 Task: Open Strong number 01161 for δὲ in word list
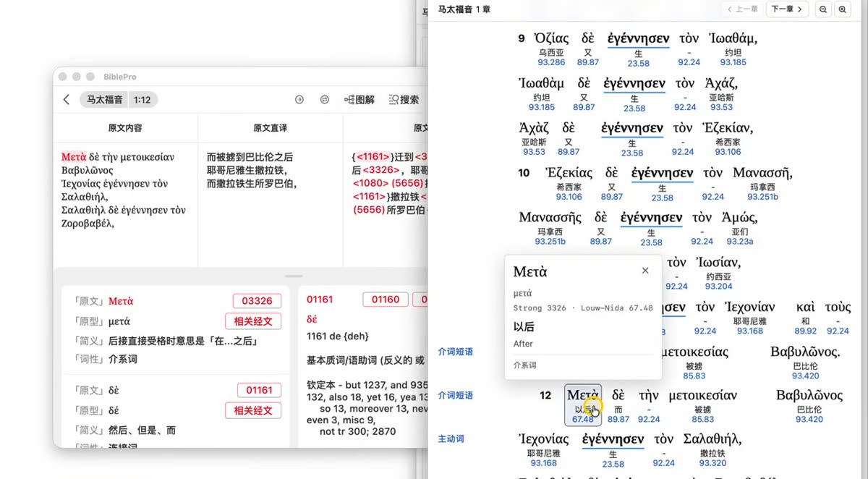(x=259, y=390)
